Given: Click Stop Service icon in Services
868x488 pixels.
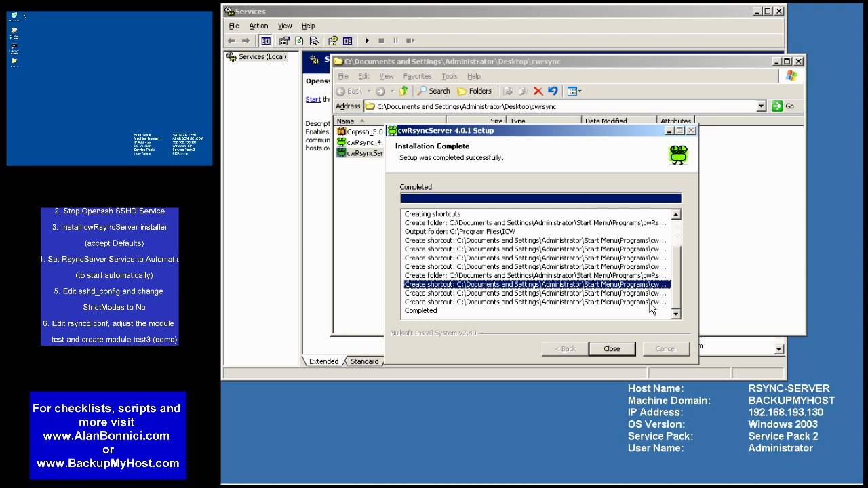Looking at the screenshot, I should [x=381, y=41].
